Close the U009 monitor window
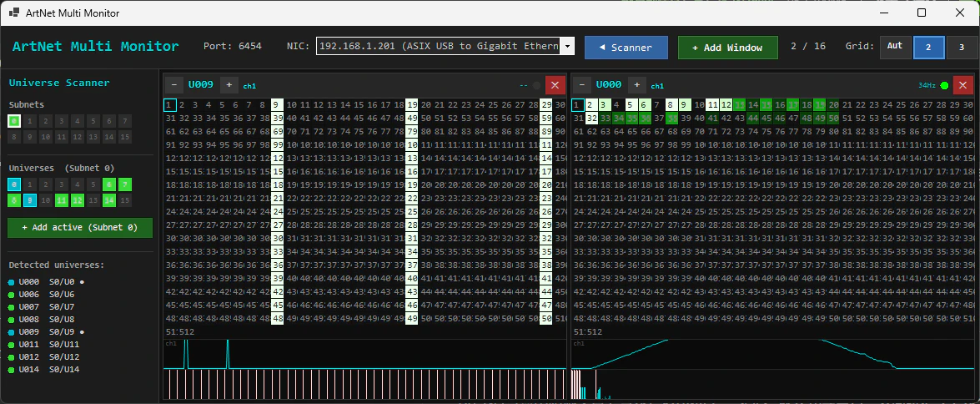The height and width of the screenshot is (404, 980). point(555,85)
